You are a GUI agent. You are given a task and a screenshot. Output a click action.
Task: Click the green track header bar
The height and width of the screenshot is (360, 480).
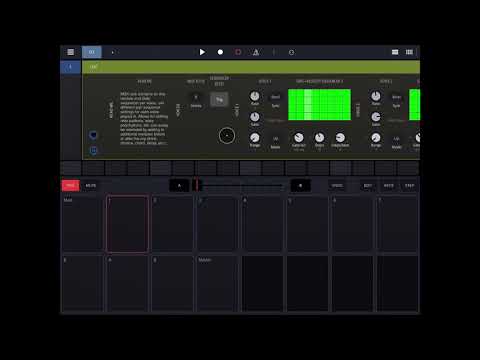point(251,67)
